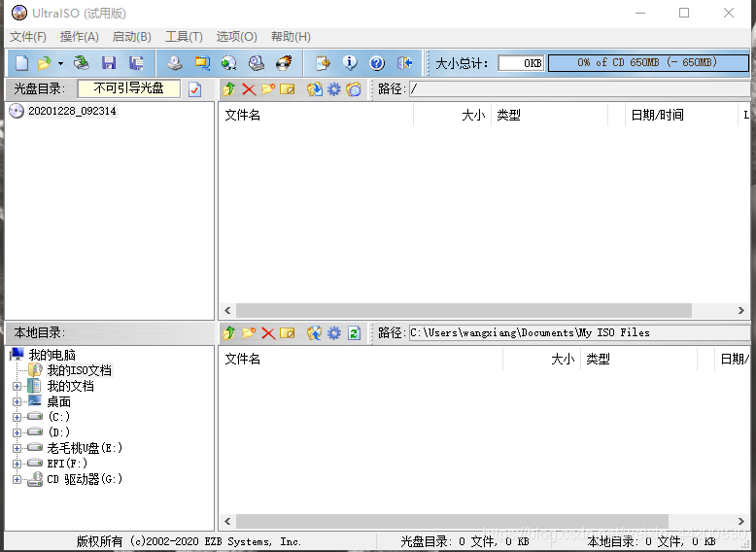Expand the 桌面 tree node
The width and height of the screenshot is (756, 552).
click(17, 401)
